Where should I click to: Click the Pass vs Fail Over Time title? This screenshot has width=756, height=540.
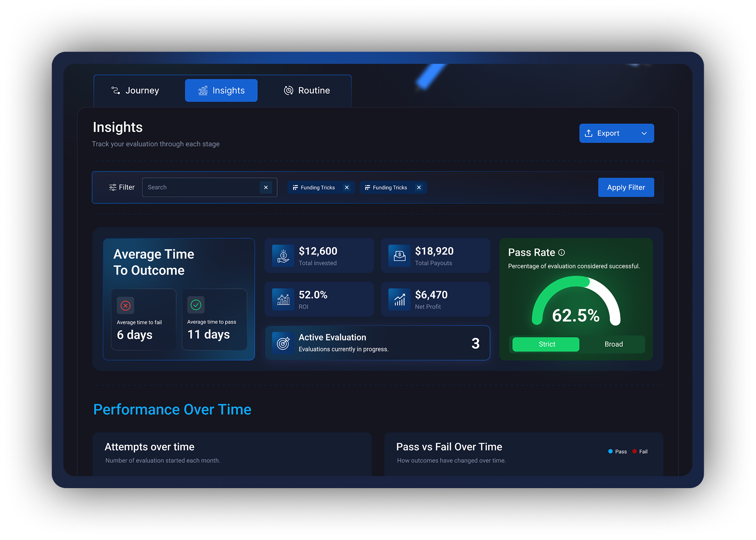point(449,447)
